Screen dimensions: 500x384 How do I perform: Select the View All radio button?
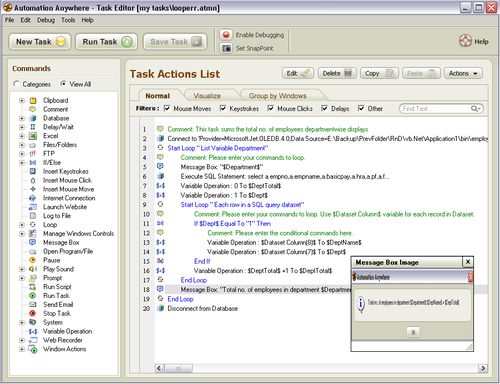(x=63, y=84)
